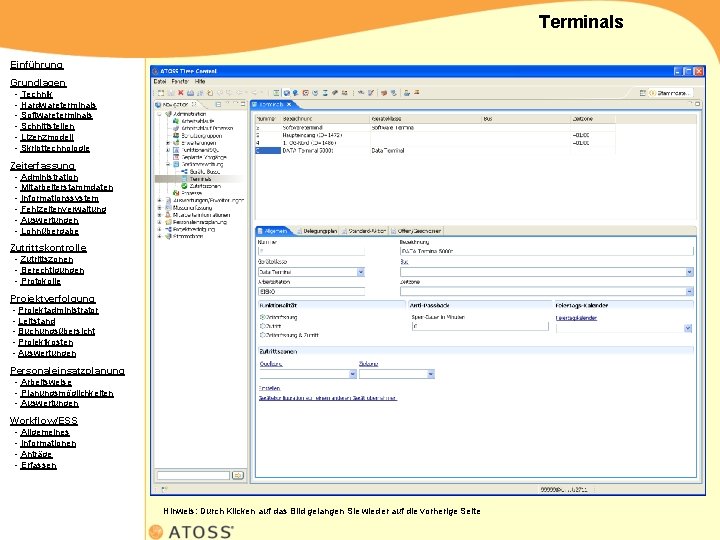This screenshot has width=720, height=540.
Task: Open the Fehlzeitenverwaltung sidebar link
Action: click(63, 209)
